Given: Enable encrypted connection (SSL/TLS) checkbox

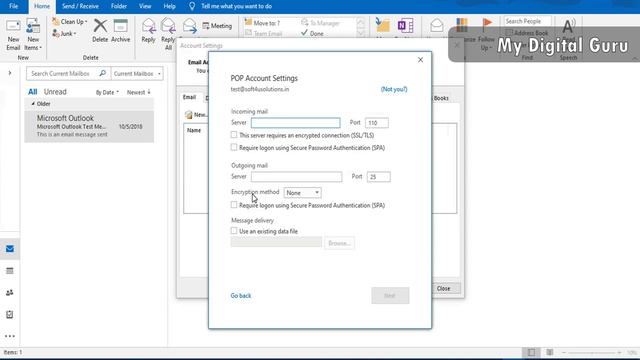Looking at the screenshot, I should 234,135.
